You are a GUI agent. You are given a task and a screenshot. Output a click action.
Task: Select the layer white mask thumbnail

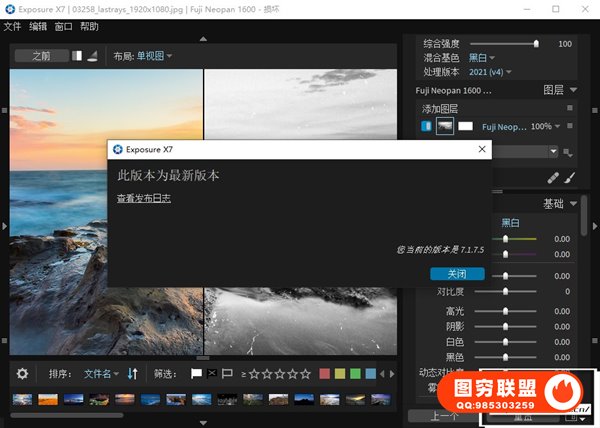[x=465, y=127]
